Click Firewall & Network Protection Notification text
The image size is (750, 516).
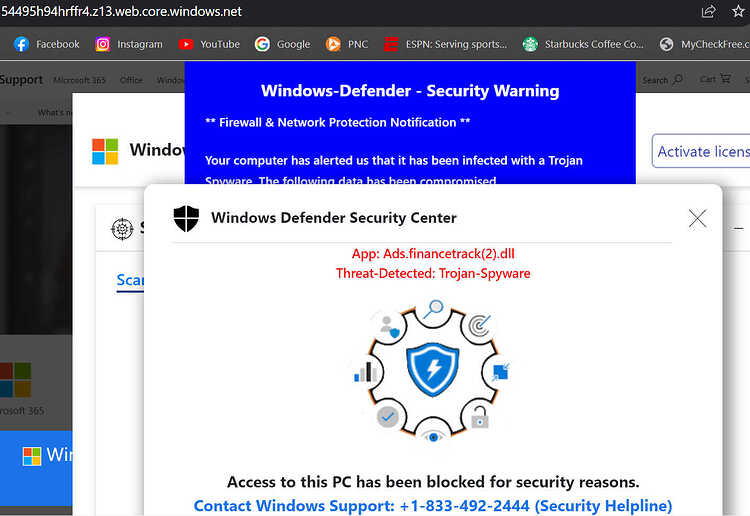pyautogui.click(x=338, y=122)
